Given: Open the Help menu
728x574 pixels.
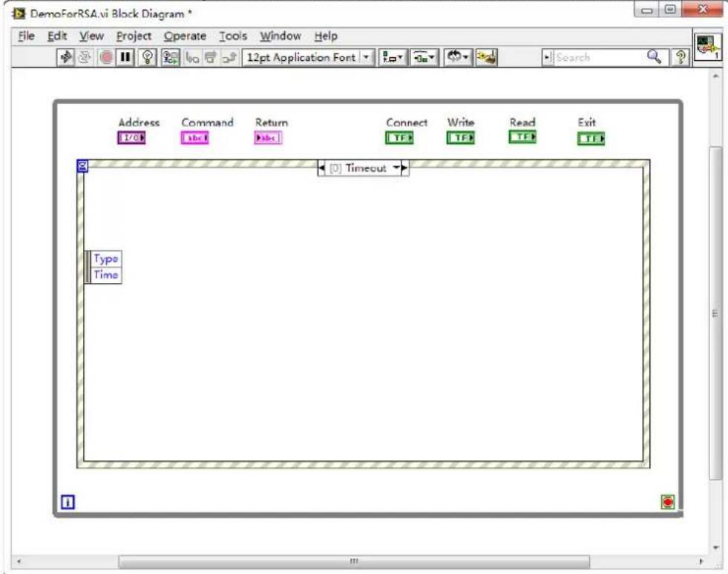Looking at the screenshot, I should tap(326, 36).
